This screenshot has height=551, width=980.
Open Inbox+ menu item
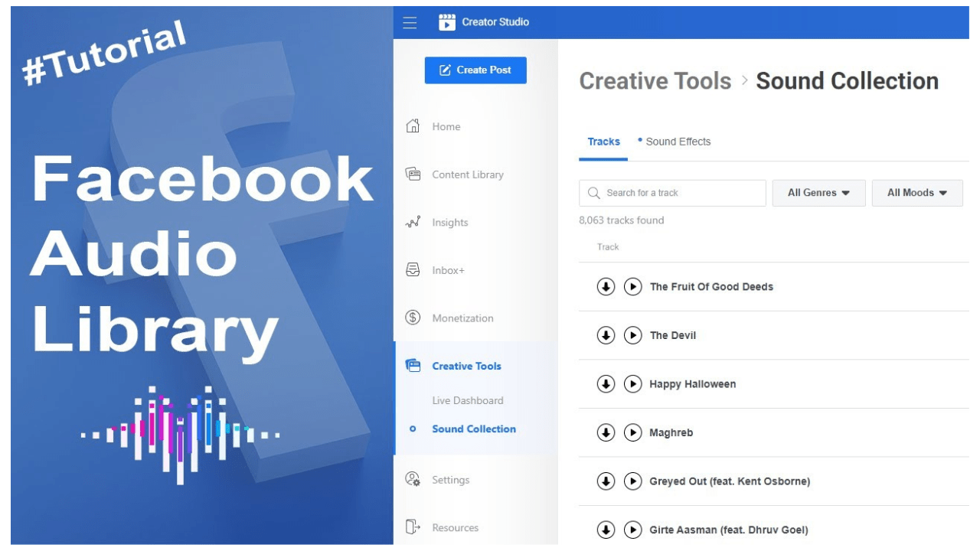(x=448, y=270)
